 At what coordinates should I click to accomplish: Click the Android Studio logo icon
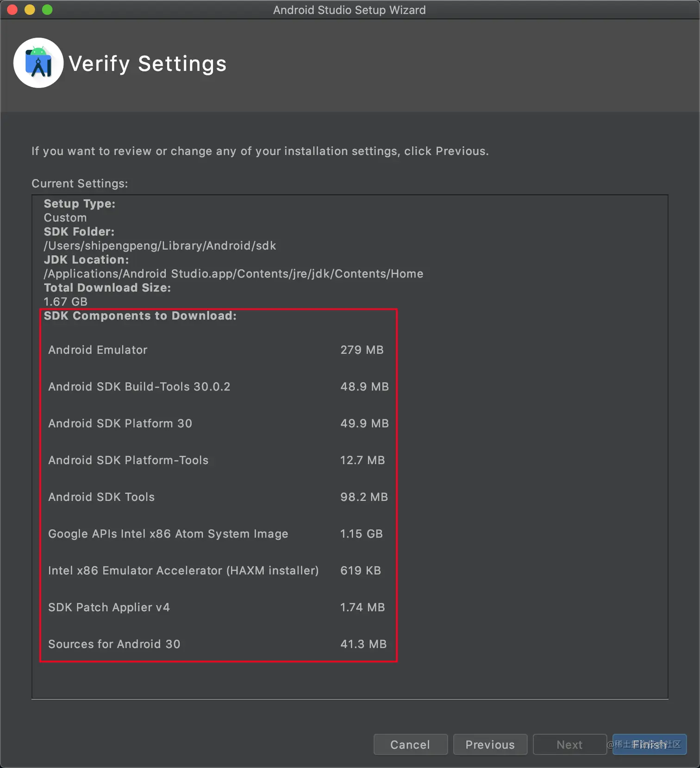pos(38,63)
